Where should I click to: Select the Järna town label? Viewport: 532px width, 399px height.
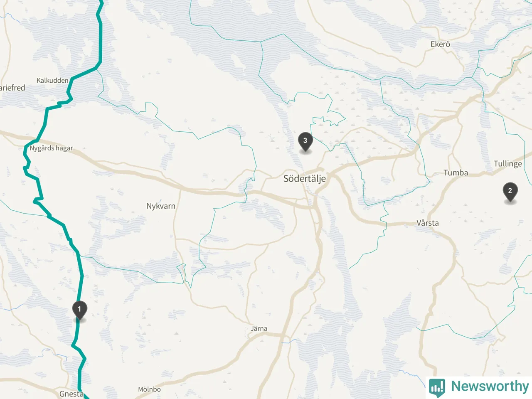pos(259,328)
